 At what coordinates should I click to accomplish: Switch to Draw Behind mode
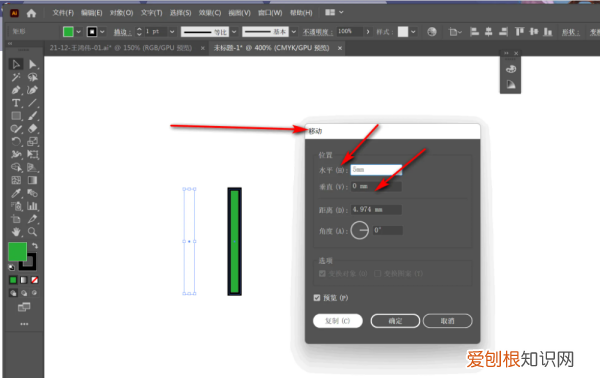[24, 293]
